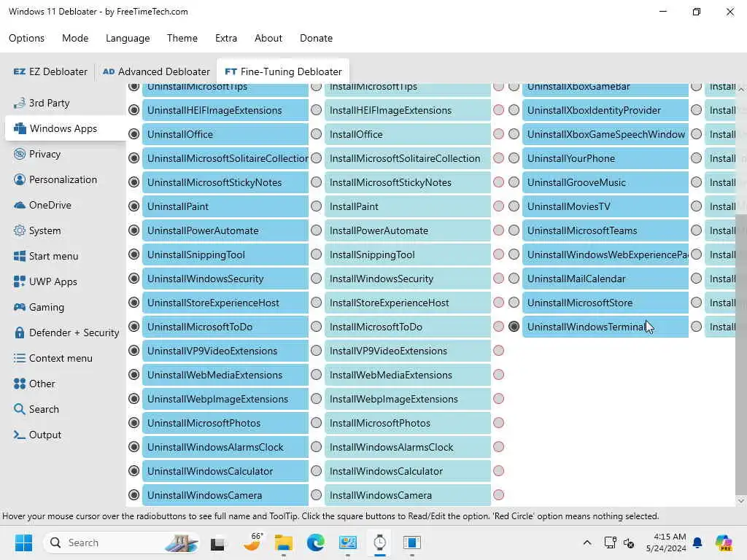
Task: Click the UninstallPowerAutomate option button
Action: (x=225, y=230)
